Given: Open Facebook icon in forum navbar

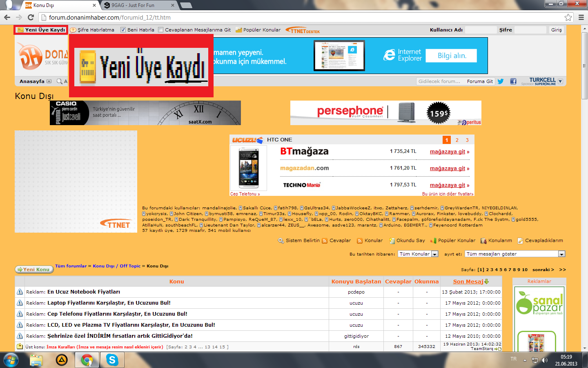Looking at the screenshot, I should coord(513,81).
